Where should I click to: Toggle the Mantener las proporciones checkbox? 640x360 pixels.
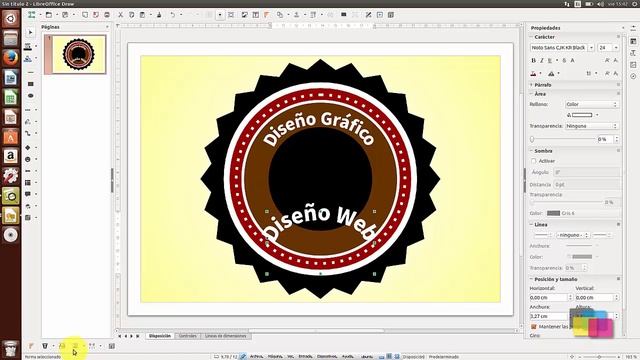(x=533, y=327)
